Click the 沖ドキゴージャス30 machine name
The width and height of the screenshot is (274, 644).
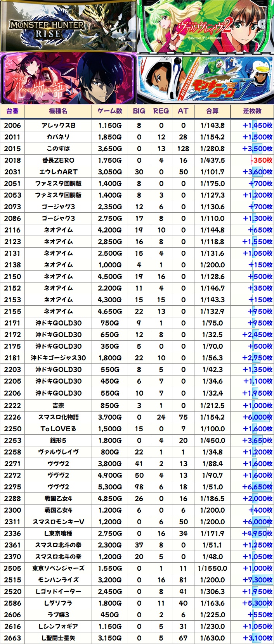tap(58, 358)
